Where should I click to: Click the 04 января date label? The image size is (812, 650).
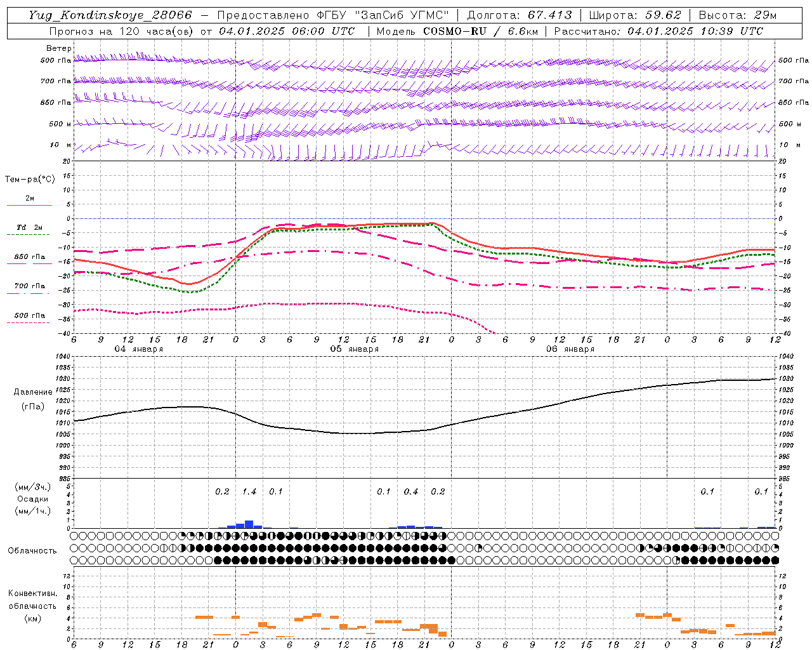click(138, 349)
